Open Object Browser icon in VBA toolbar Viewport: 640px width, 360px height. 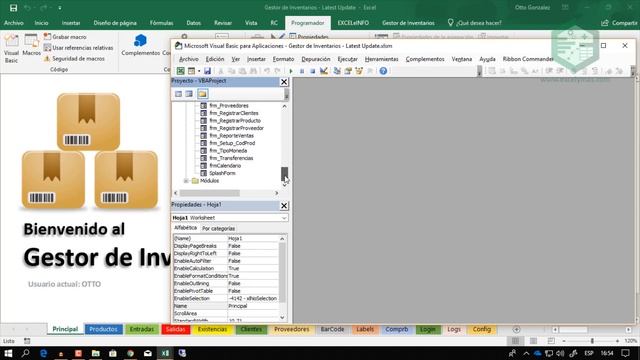coord(359,71)
